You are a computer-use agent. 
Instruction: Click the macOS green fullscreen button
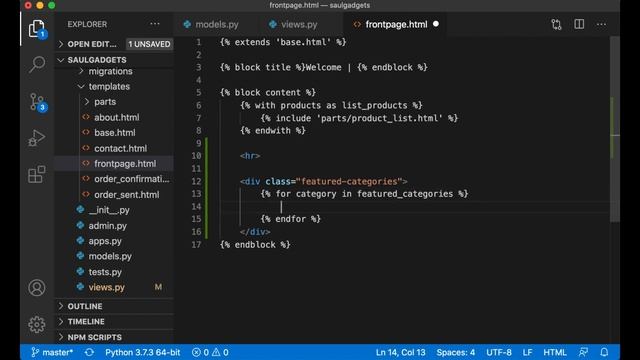click(52, 5)
